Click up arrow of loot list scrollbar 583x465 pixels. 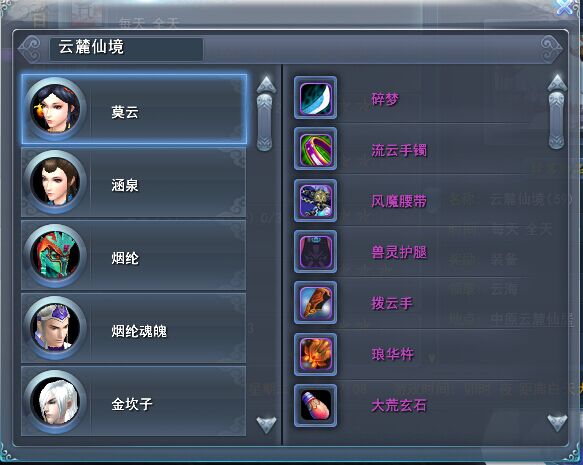coord(557,83)
